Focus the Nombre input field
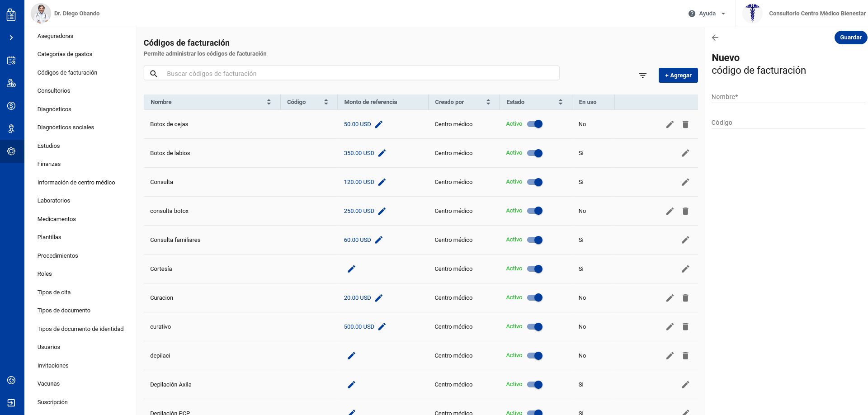Screen dimensions: 868x415 tap(788, 97)
